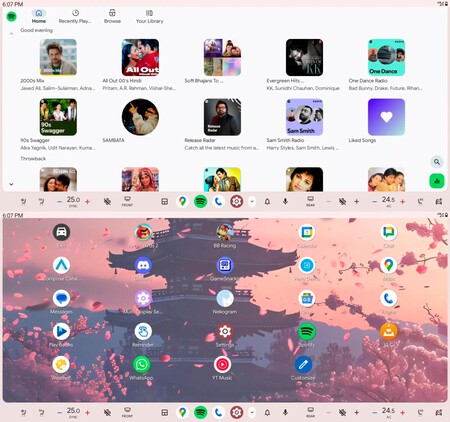Open Spotify search with the magnifier button
Screen dimensions: 450x422
tap(437, 162)
